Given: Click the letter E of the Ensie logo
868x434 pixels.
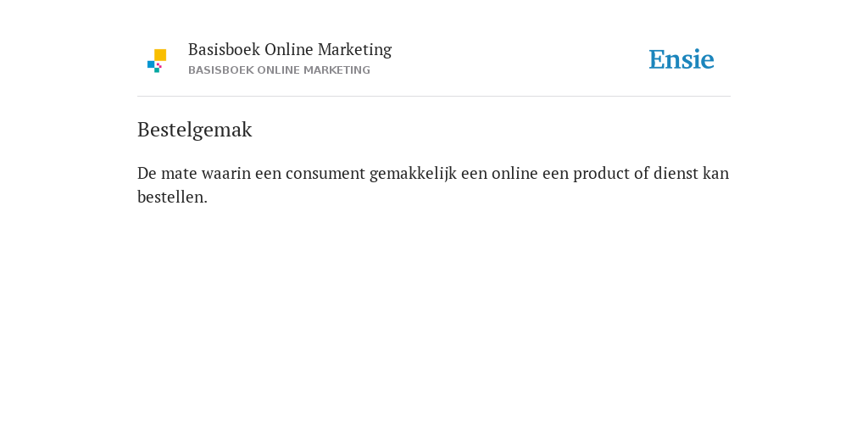Looking at the screenshot, I should pyautogui.click(x=657, y=59).
